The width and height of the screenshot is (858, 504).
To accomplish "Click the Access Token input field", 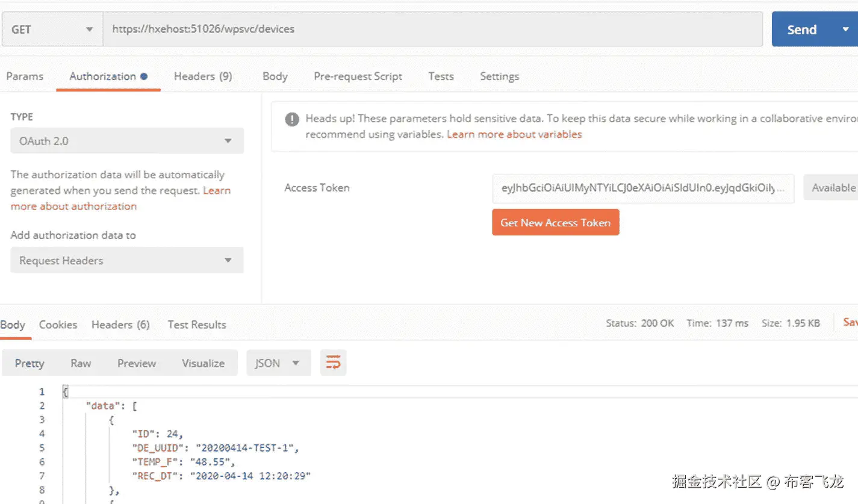I will pos(642,188).
